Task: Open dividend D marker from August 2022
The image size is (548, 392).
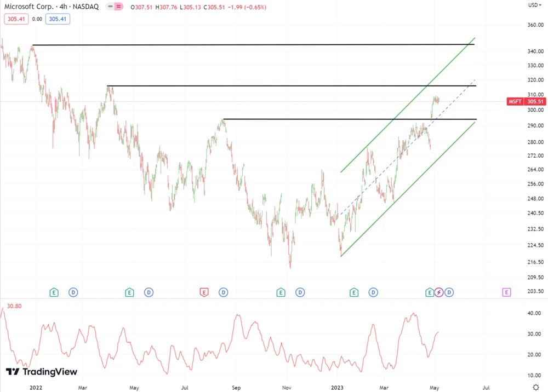Action: [x=224, y=292]
